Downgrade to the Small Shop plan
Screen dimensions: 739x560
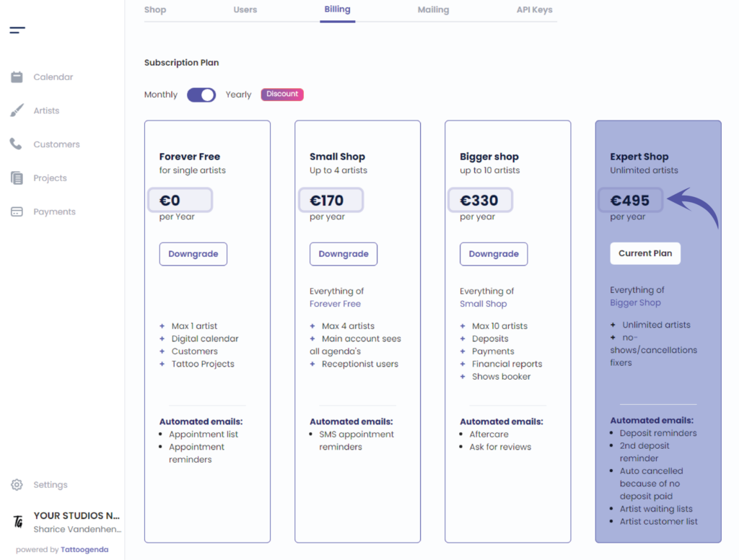click(x=344, y=254)
